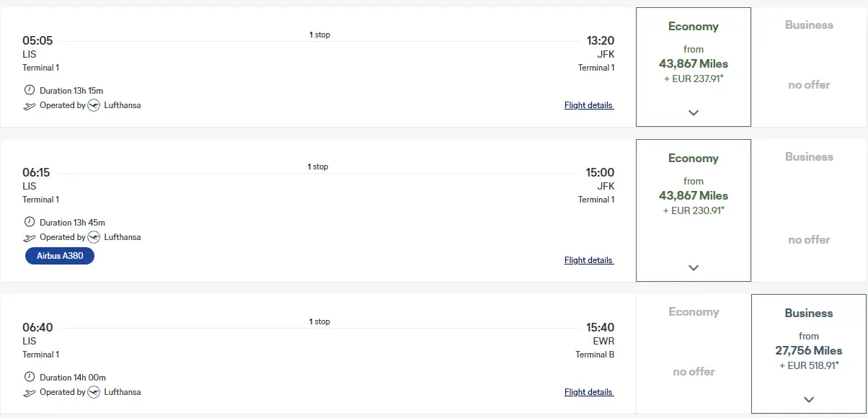This screenshot has height=418, width=868.
Task: Expand Economy fare chevron for 06:15 flight
Action: pos(694,268)
